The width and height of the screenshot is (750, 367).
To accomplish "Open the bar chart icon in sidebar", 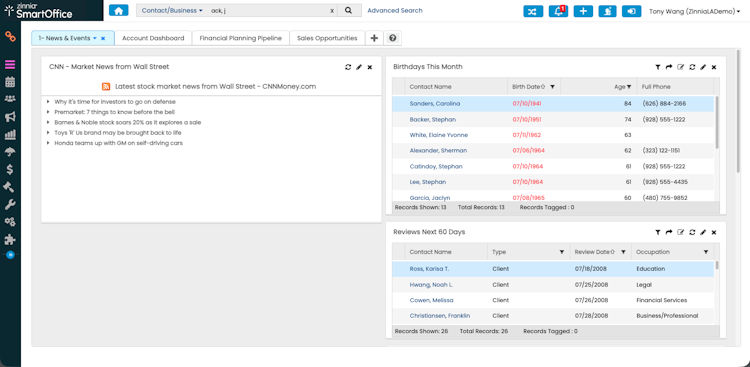I will pos(10,134).
